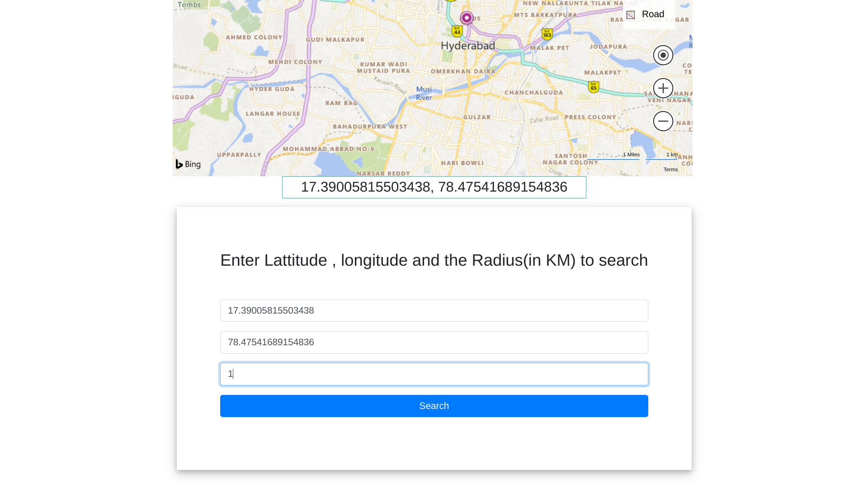
Task: Click the NH 65 highway shield
Action: (x=593, y=87)
